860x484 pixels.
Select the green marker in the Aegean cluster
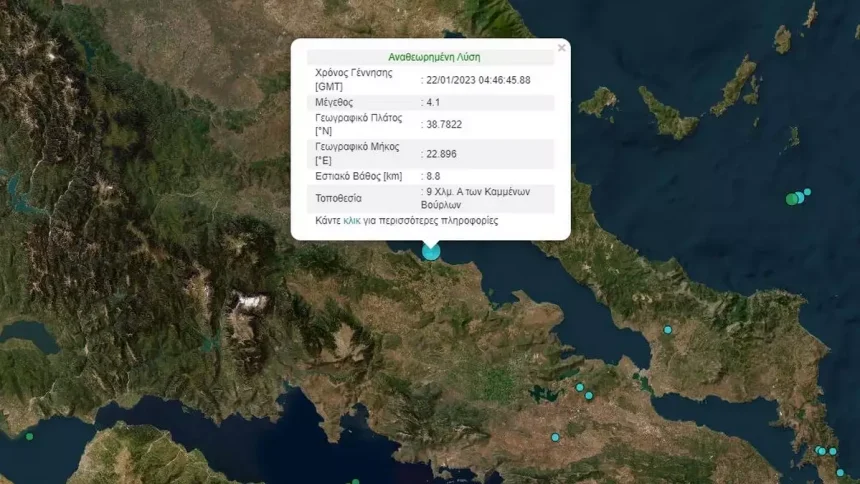click(x=791, y=199)
